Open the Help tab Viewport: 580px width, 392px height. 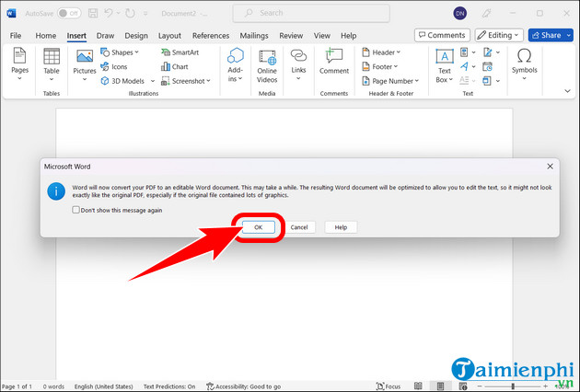(x=348, y=36)
